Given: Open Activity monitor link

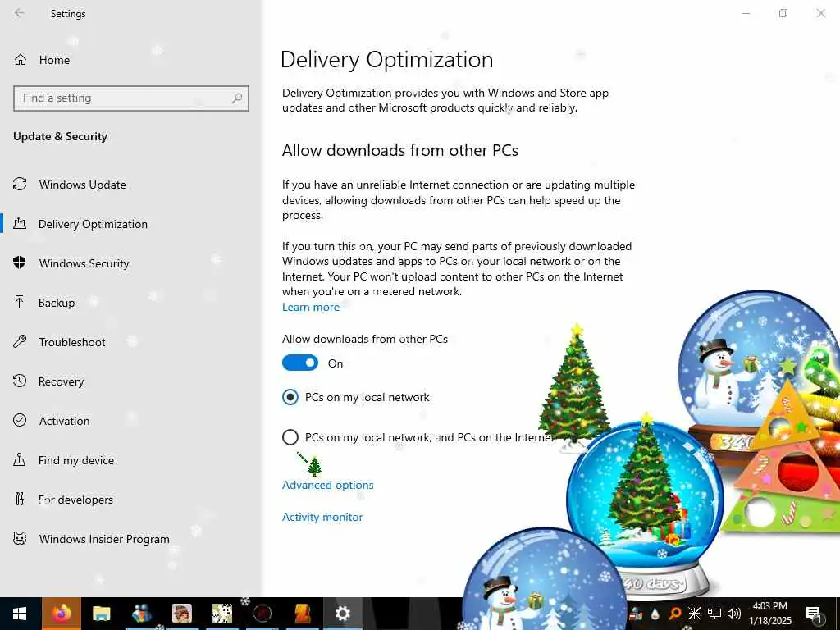Looking at the screenshot, I should [322, 517].
